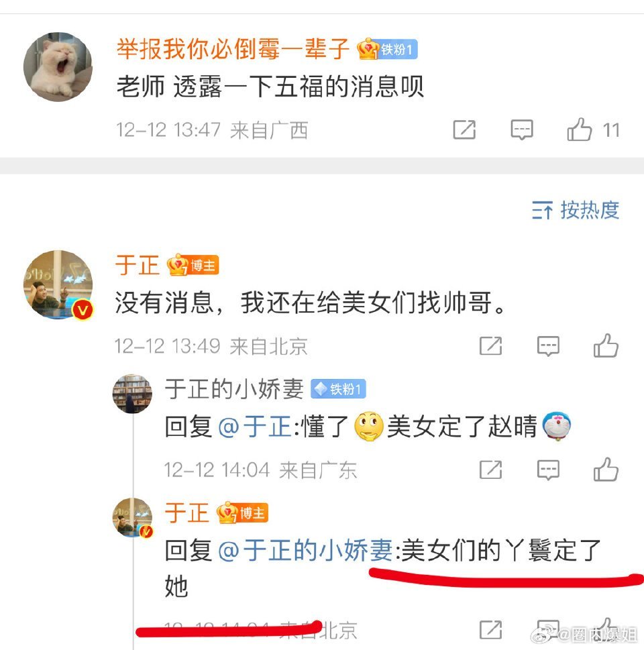Tap the blue @于正 mention link

255,427
